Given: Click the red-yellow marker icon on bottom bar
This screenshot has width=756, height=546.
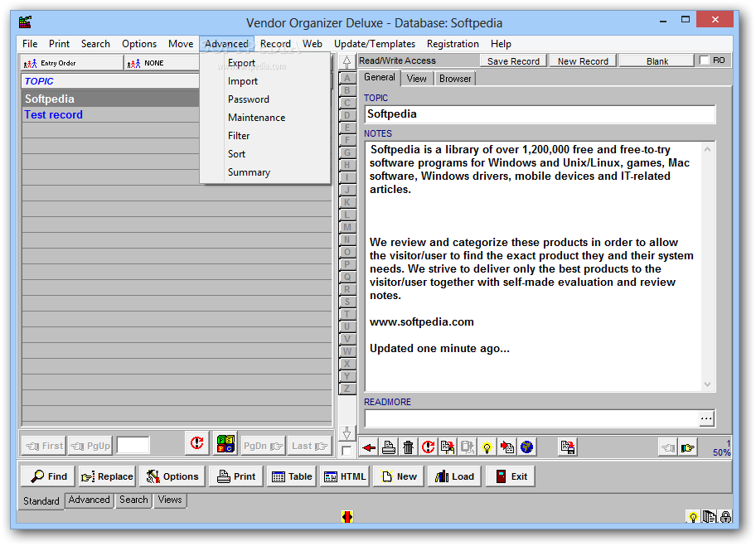Looking at the screenshot, I should 347,517.
